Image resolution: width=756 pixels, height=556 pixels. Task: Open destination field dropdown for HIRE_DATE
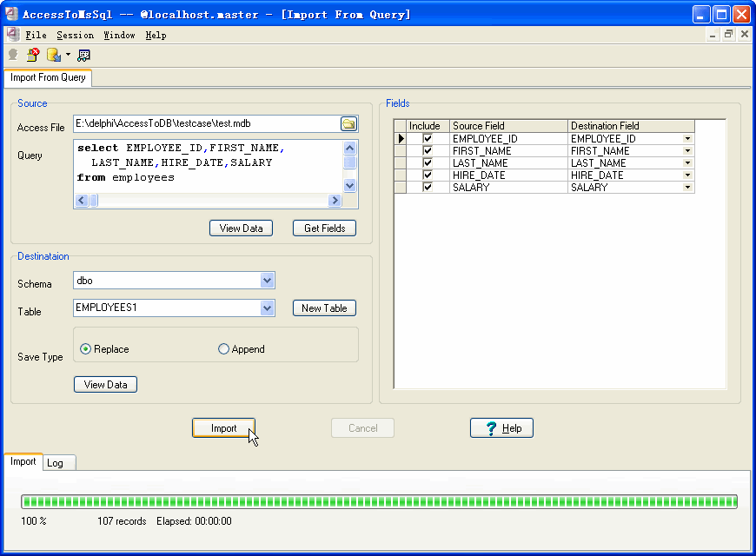[x=687, y=175]
